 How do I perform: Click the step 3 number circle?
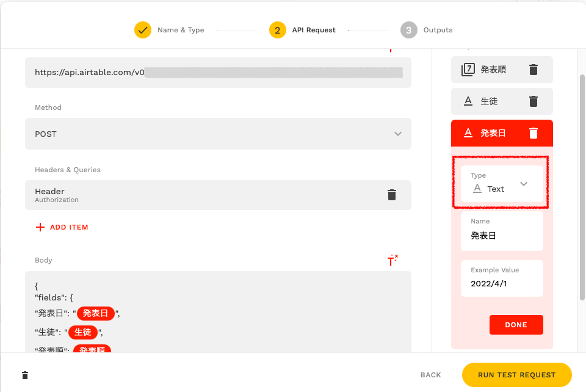point(409,30)
